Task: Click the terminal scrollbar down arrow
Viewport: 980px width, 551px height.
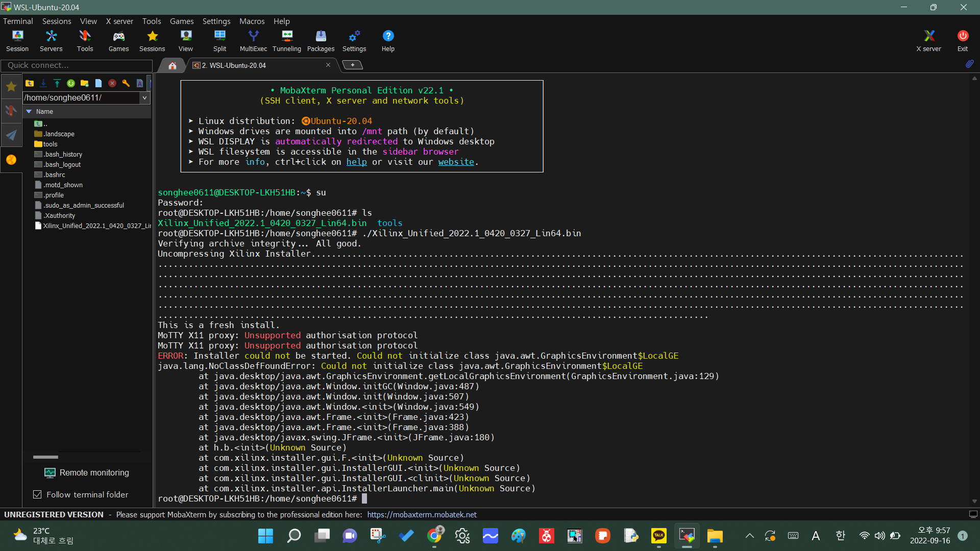Action: (974, 502)
